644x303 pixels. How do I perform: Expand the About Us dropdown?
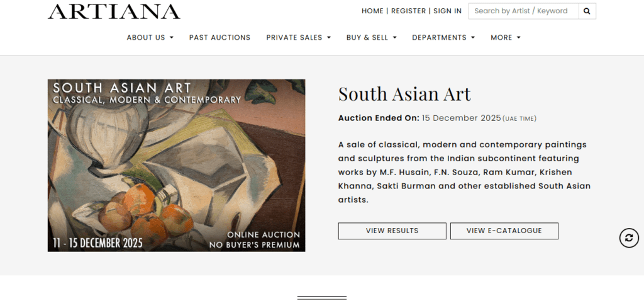[150, 38]
